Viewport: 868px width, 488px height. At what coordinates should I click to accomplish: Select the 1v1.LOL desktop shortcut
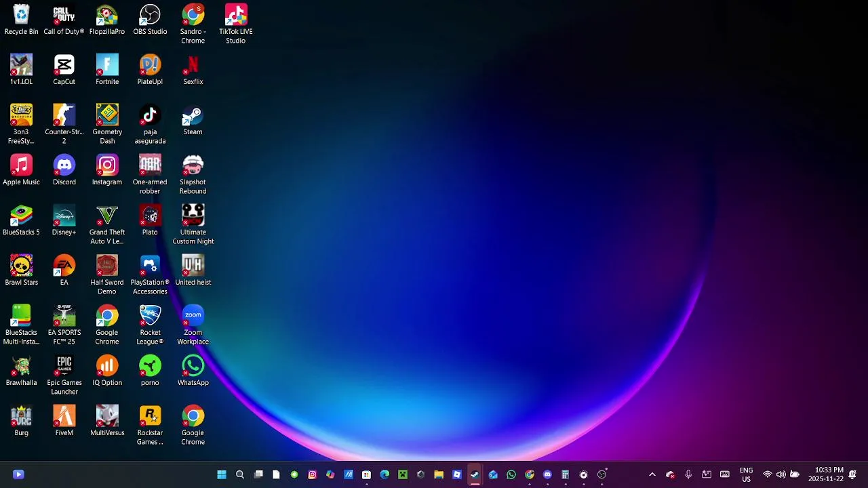pos(21,70)
